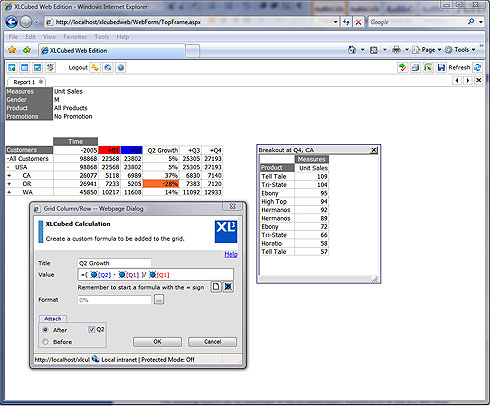Click the member selector icon with X
Screen dimensions: 490x406
pyautogui.click(x=228, y=287)
